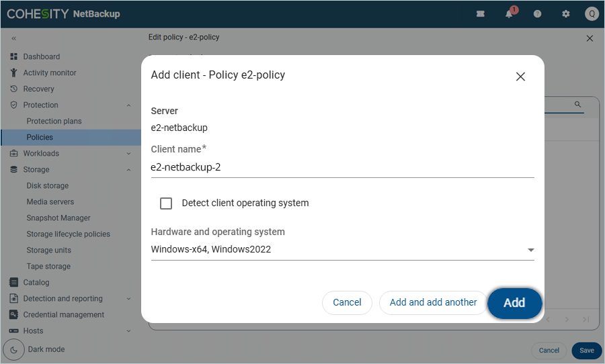605x364 pixels.
Task: Click Add and add another button
Action: 433,302
